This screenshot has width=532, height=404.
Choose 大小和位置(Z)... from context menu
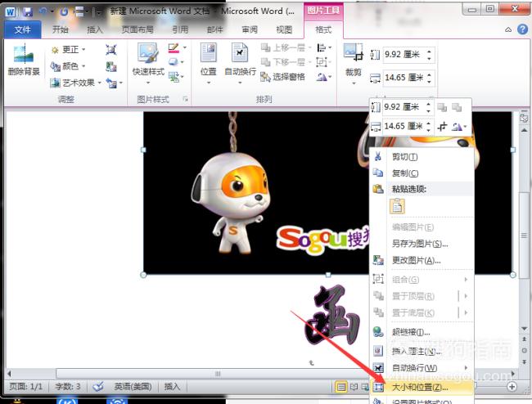(x=422, y=387)
